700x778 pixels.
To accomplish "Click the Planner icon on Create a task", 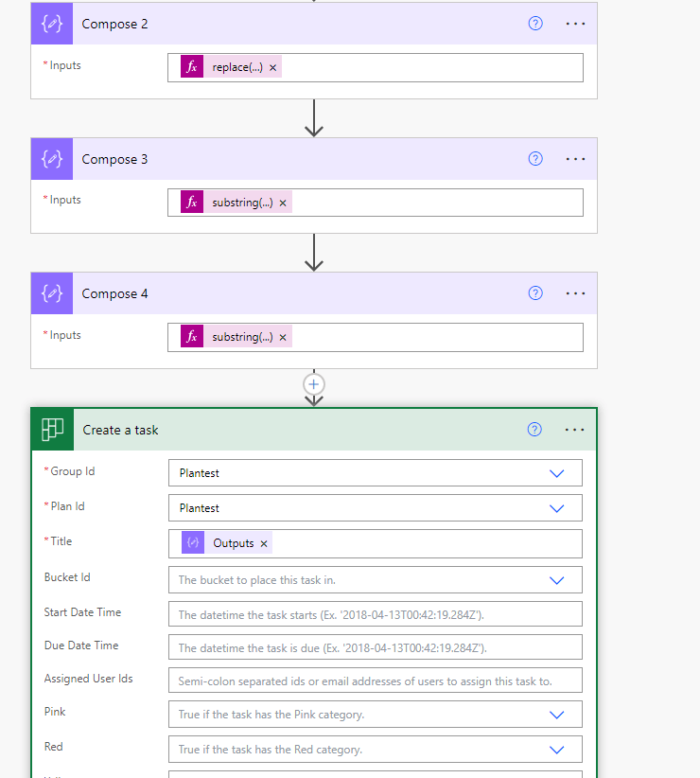I will pos(51,428).
